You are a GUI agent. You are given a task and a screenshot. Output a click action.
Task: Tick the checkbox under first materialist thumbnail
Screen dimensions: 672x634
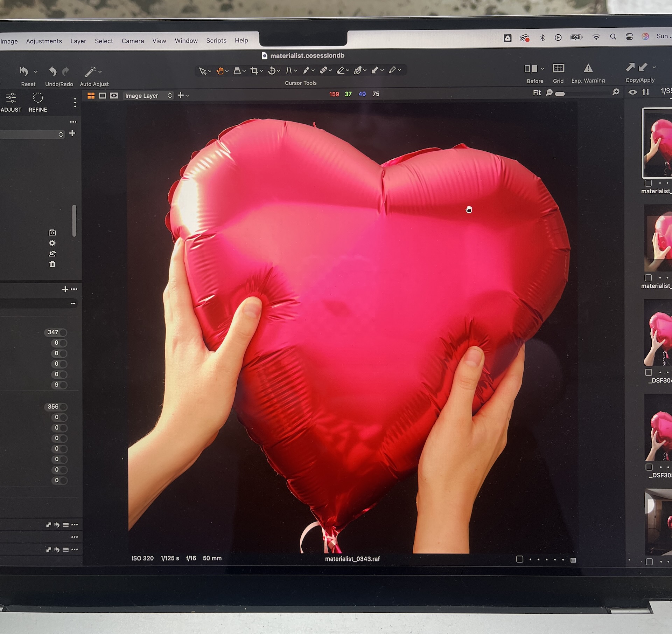[x=648, y=183]
